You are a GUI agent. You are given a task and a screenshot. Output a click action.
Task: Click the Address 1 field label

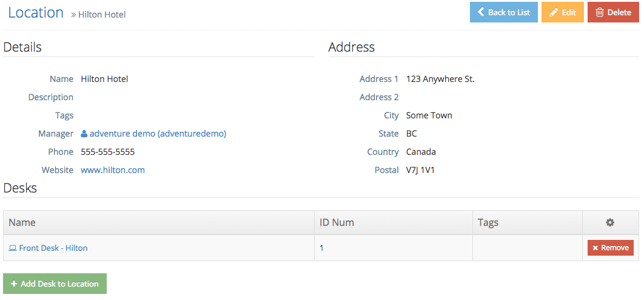point(379,79)
